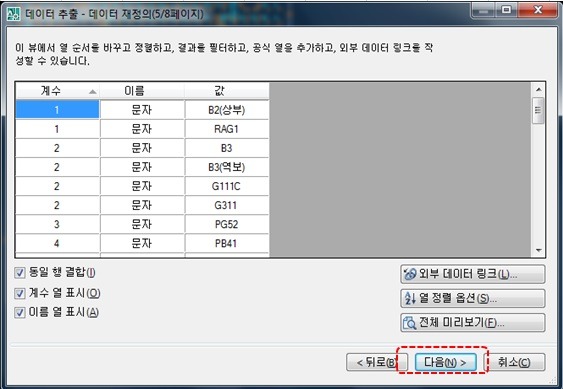563x389 pixels.
Task: Cancel the wizard with 취소
Action: point(515,362)
